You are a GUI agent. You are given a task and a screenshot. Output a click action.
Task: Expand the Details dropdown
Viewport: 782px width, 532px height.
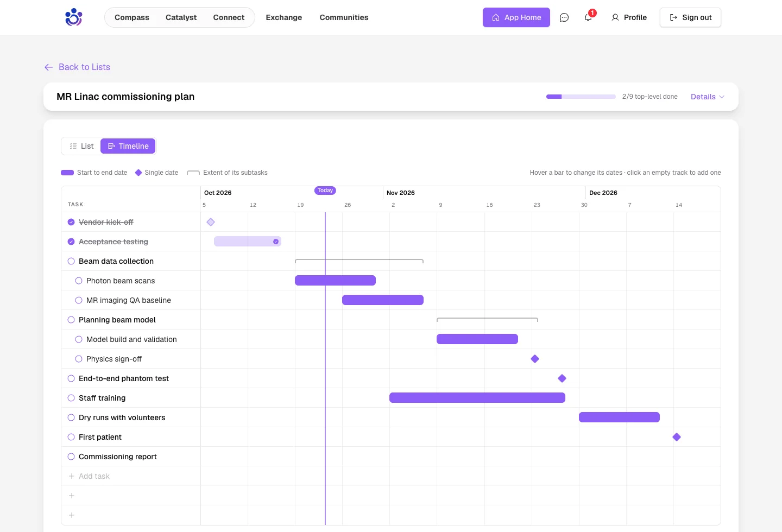pyautogui.click(x=708, y=97)
